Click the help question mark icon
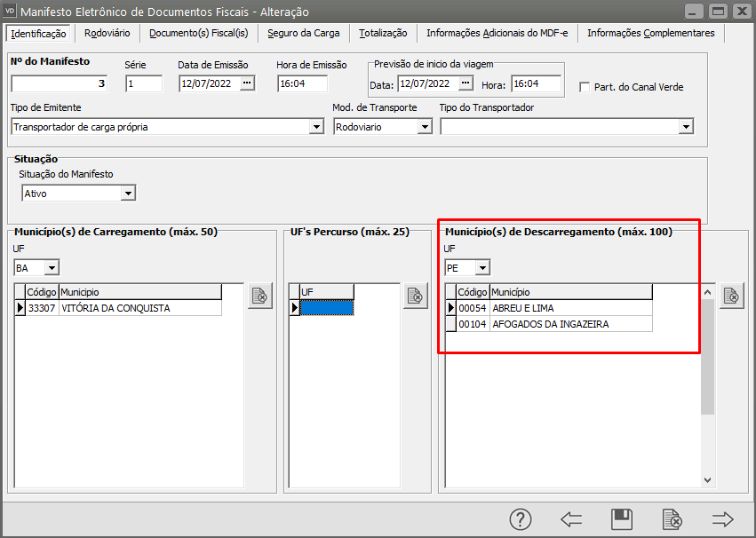Viewport: 756px width, 538px height. point(521,519)
